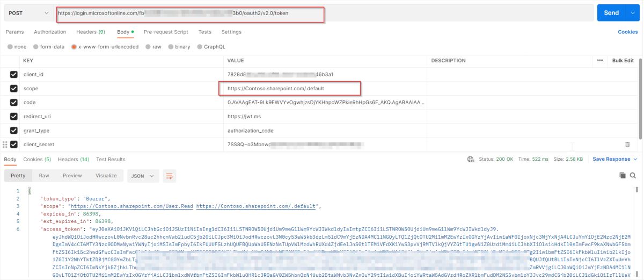The image size is (644, 280).
Task: Open the Test Results tab
Action: coord(111,159)
